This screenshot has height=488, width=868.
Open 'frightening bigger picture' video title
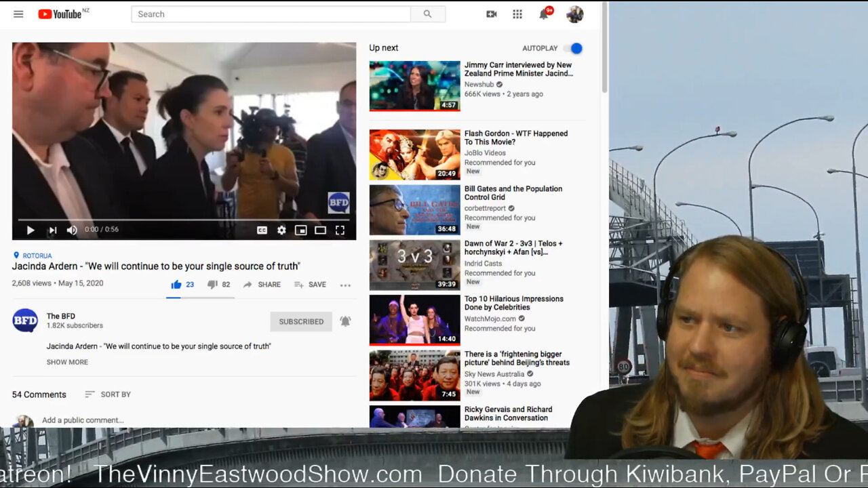point(517,358)
